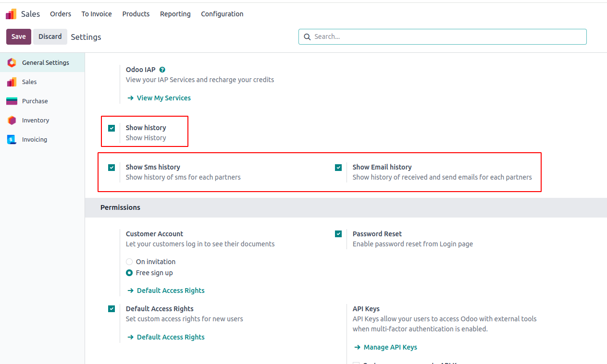The height and width of the screenshot is (364, 607).
Task: Click the Manage API Keys link
Action: click(x=390, y=347)
